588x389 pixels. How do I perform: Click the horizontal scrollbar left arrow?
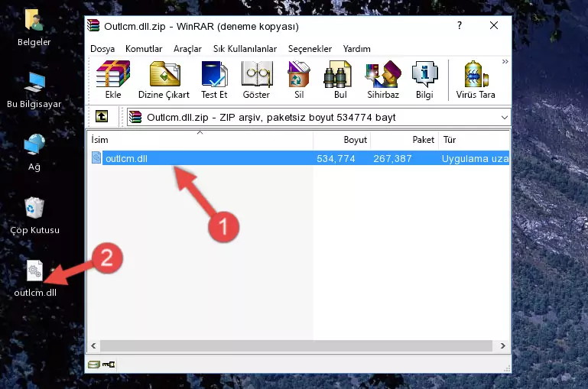point(94,346)
